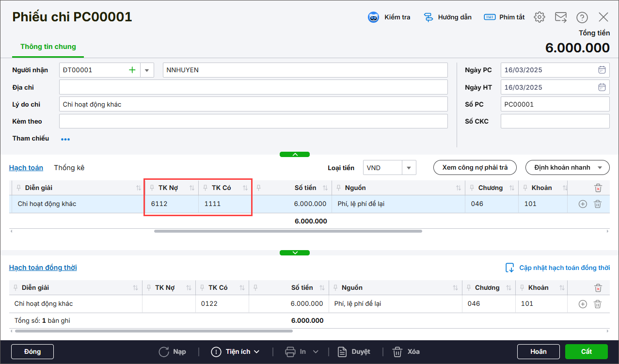
Task: Click the Xem công nợ phải trả button
Action: pos(475,168)
